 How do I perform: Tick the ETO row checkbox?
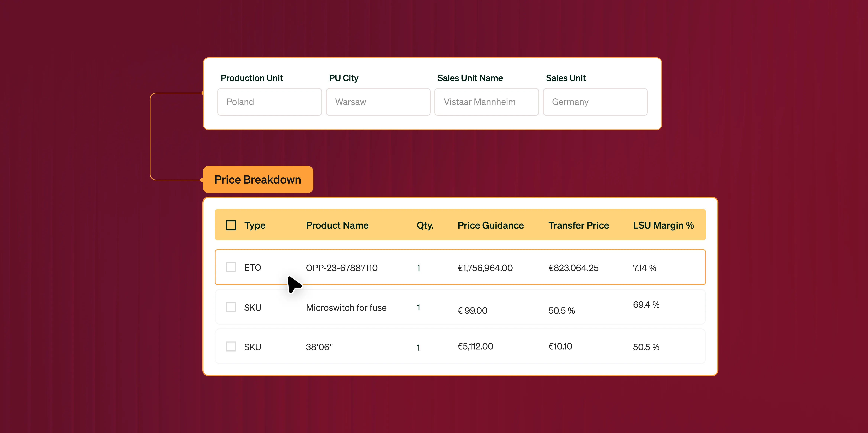(231, 267)
